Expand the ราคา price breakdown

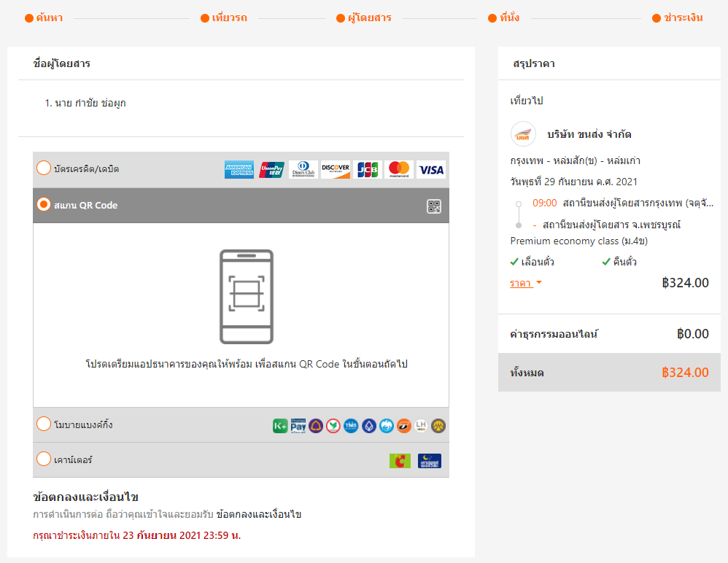click(x=525, y=283)
